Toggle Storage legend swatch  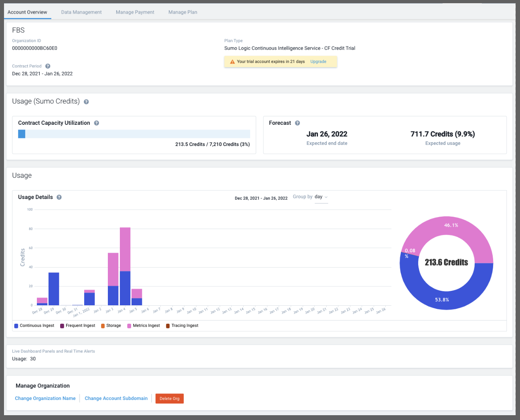[x=103, y=326]
